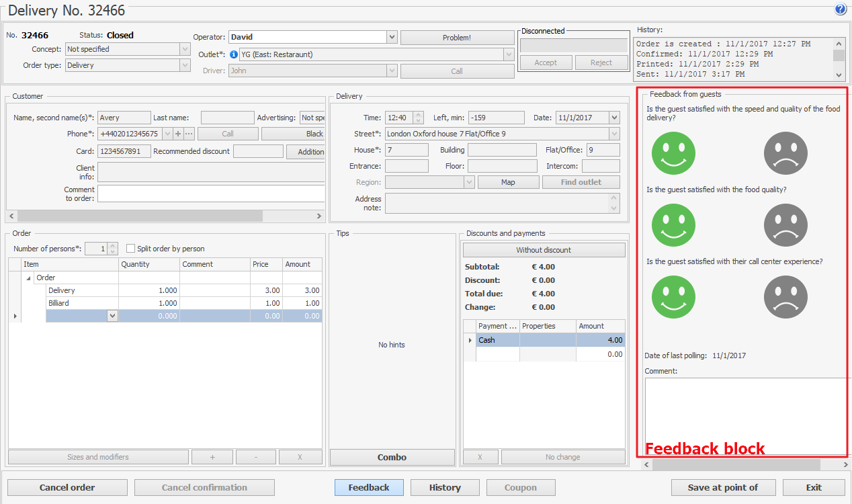Click the Without discount button
The height and width of the screenshot is (504, 852).
click(x=544, y=250)
